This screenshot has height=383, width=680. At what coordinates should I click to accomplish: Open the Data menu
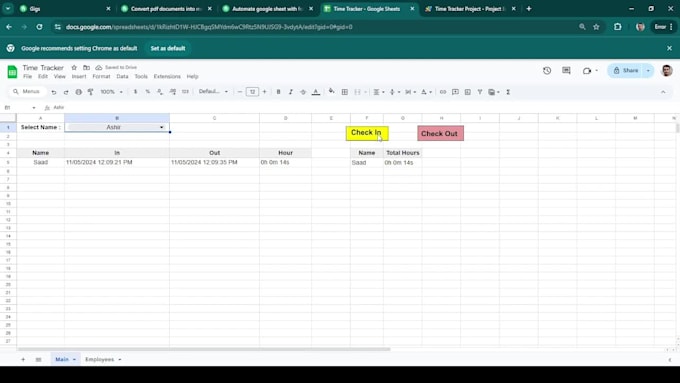click(122, 76)
